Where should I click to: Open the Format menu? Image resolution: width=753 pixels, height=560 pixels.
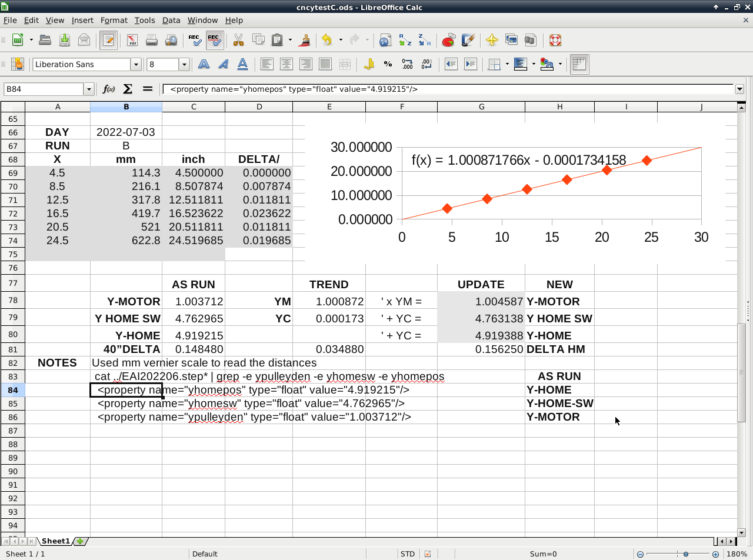coord(114,20)
